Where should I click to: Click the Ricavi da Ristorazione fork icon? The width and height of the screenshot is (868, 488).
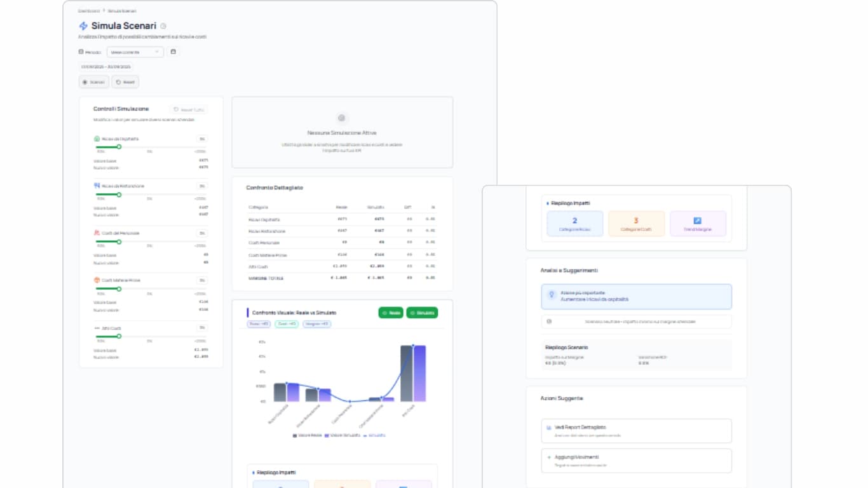coord(97,186)
